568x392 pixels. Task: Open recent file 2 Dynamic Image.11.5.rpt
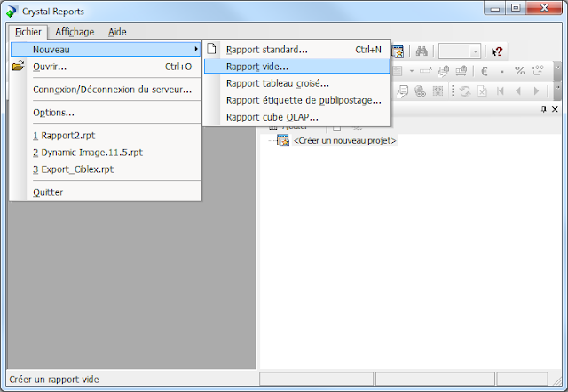point(106,153)
